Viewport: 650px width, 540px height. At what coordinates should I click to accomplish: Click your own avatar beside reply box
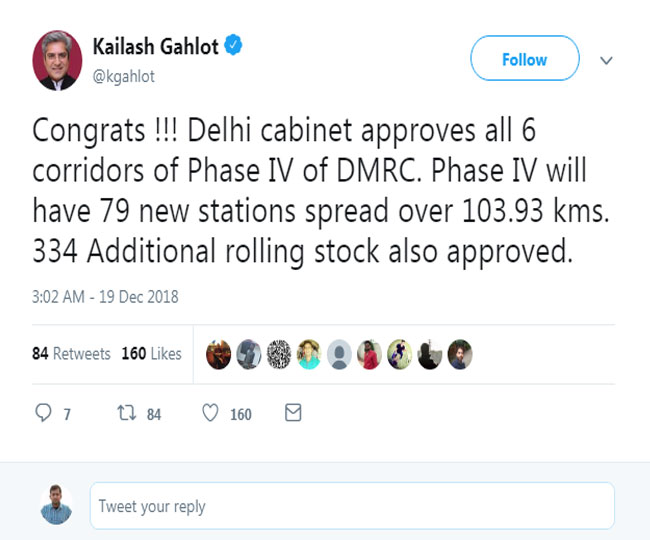point(56,505)
